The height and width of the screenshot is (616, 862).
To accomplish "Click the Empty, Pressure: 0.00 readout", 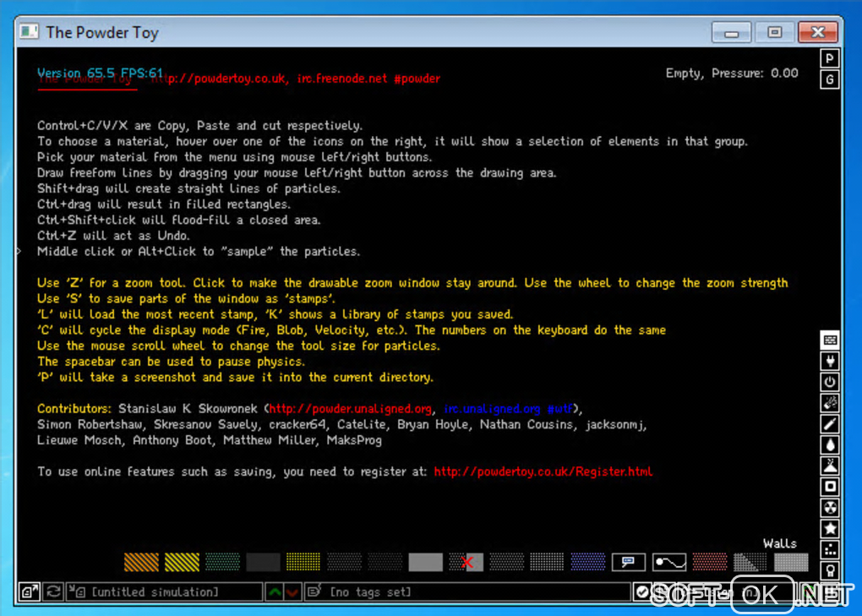I will [732, 73].
